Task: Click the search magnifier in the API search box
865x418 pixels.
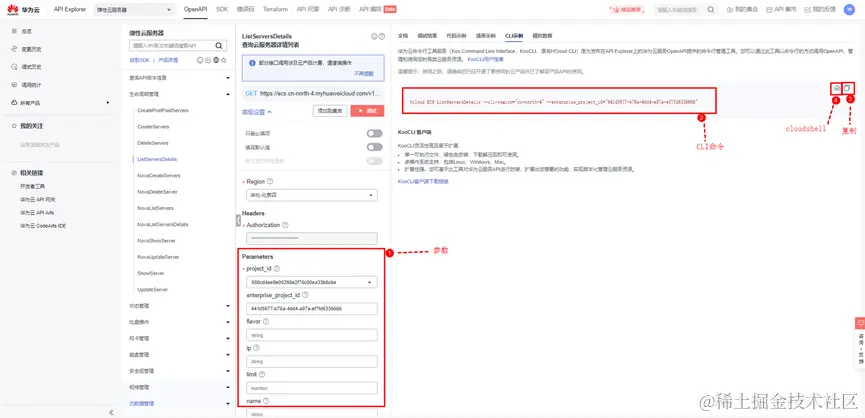Action: [x=219, y=46]
